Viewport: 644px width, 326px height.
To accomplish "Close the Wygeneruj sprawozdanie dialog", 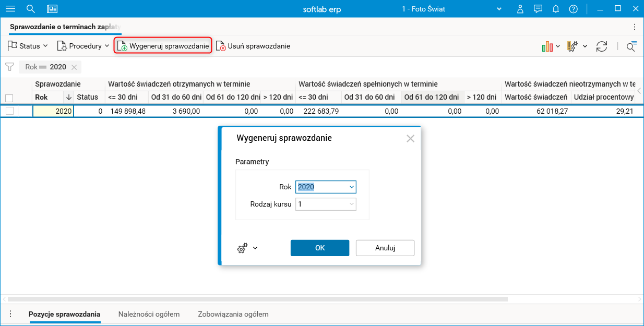I will point(410,138).
